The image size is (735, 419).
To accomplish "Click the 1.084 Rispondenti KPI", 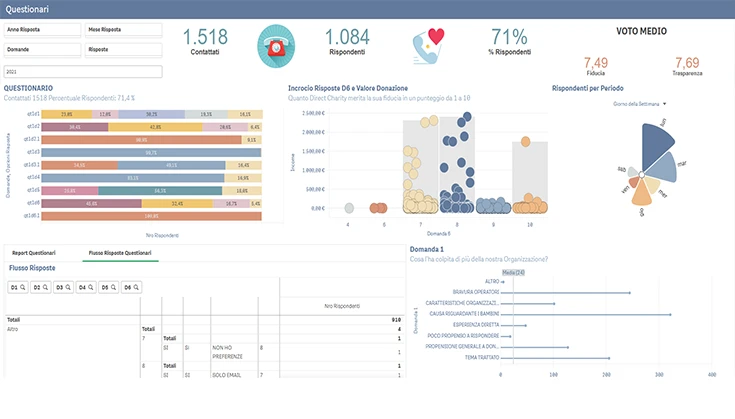I will [x=347, y=41].
